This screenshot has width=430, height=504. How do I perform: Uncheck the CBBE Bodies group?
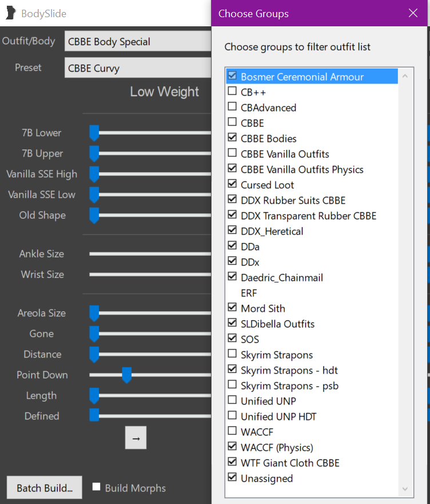click(x=232, y=137)
